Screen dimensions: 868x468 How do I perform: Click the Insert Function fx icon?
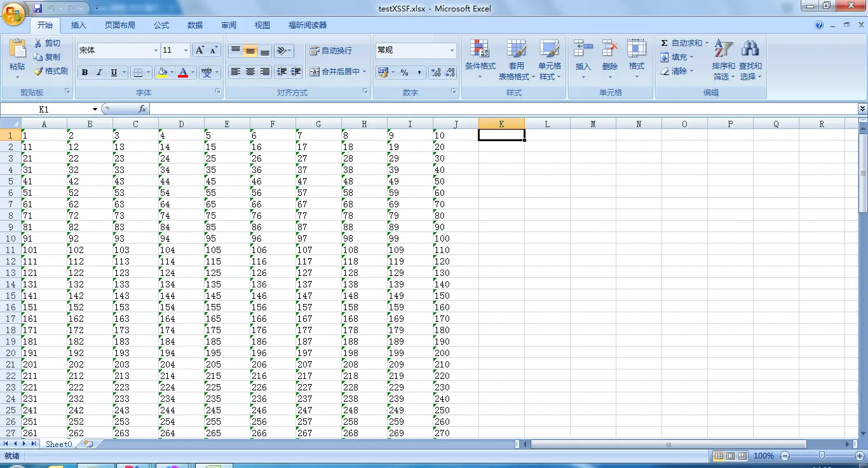coord(142,109)
